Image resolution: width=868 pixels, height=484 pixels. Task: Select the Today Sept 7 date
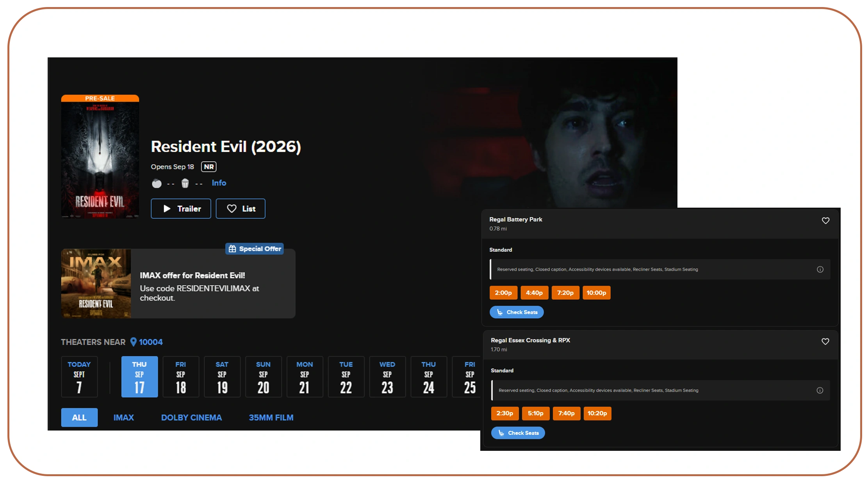tap(79, 377)
